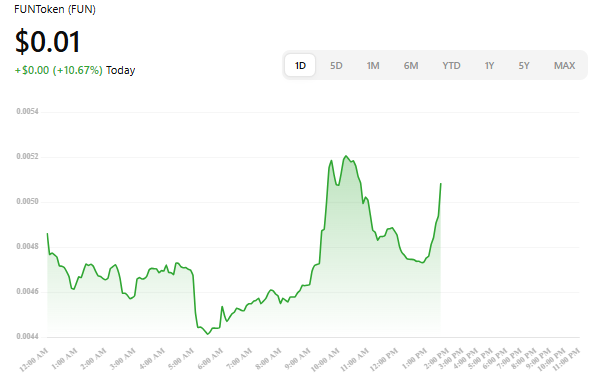Show the 6M price history
603x374 pixels.
coord(411,66)
